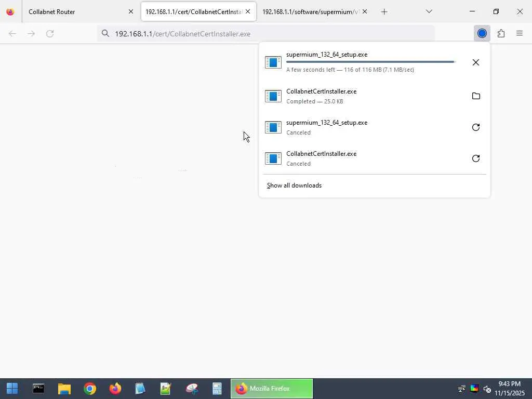Expand the list all tabs dropdown

coord(429,12)
